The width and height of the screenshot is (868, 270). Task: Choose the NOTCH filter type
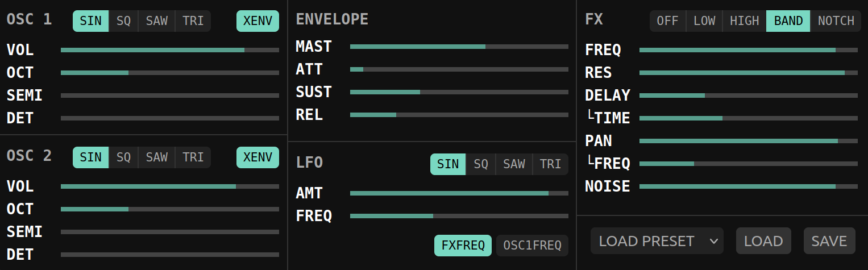[x=836, y=21]
